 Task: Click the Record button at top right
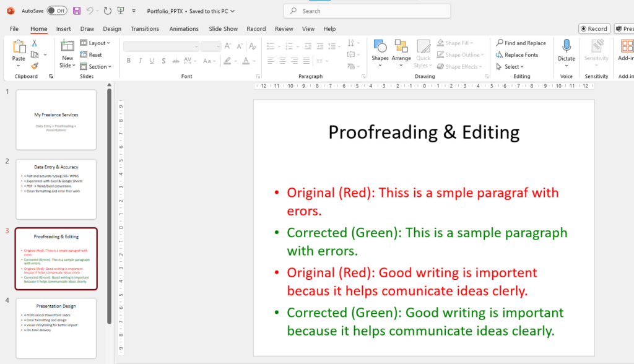click(594, 28)
